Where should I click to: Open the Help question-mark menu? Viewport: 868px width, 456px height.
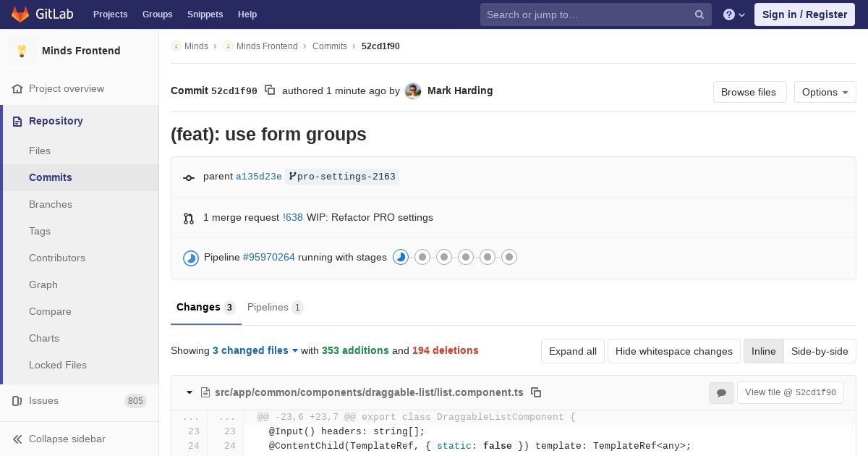[734, 14]
